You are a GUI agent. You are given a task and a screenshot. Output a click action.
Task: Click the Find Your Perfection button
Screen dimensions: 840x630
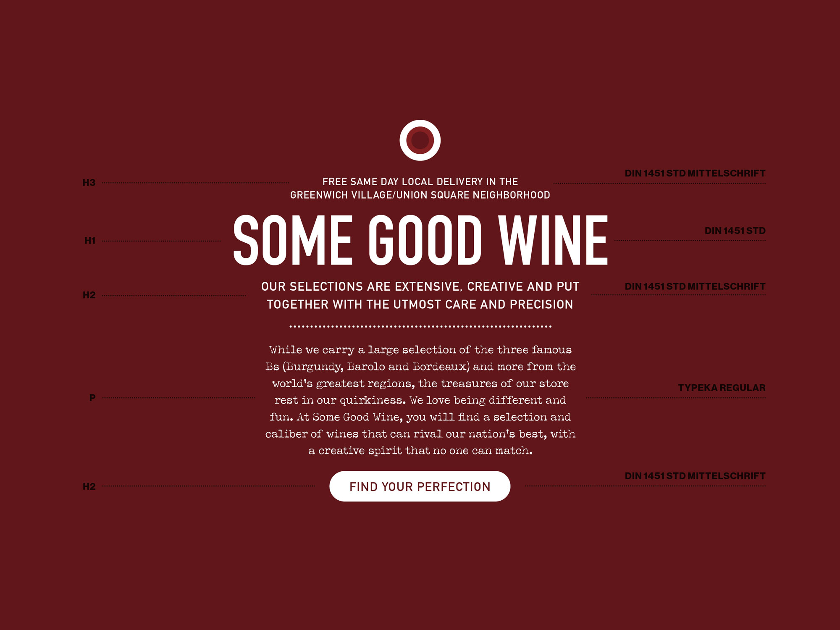tap(420, 486)
